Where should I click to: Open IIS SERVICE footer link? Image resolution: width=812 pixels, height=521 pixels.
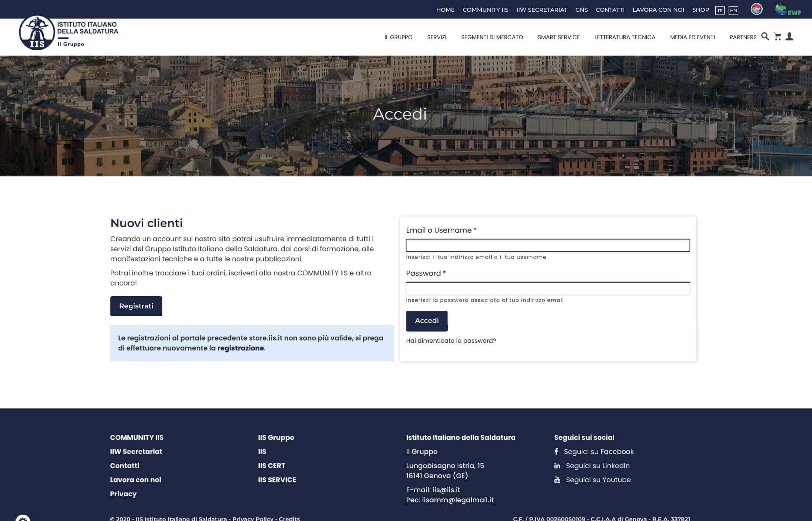(277, 480)
